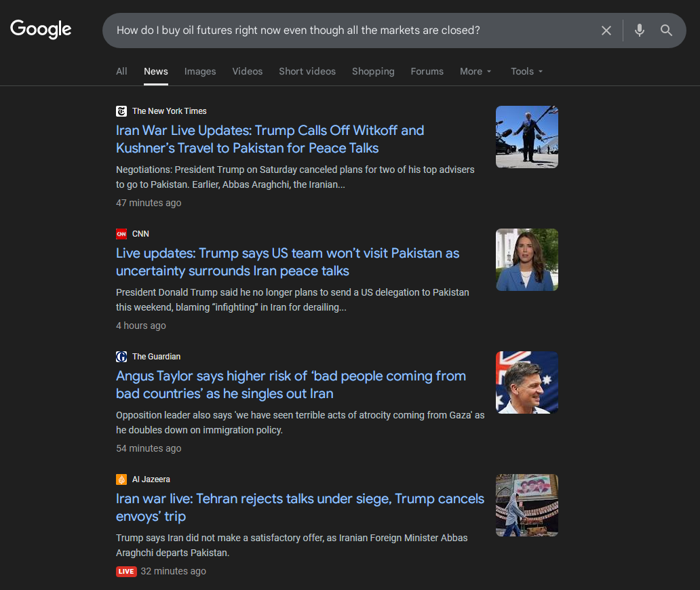Open the Videos tab
700x590 pixels.
pyautogui.click(x=247, y=71)
